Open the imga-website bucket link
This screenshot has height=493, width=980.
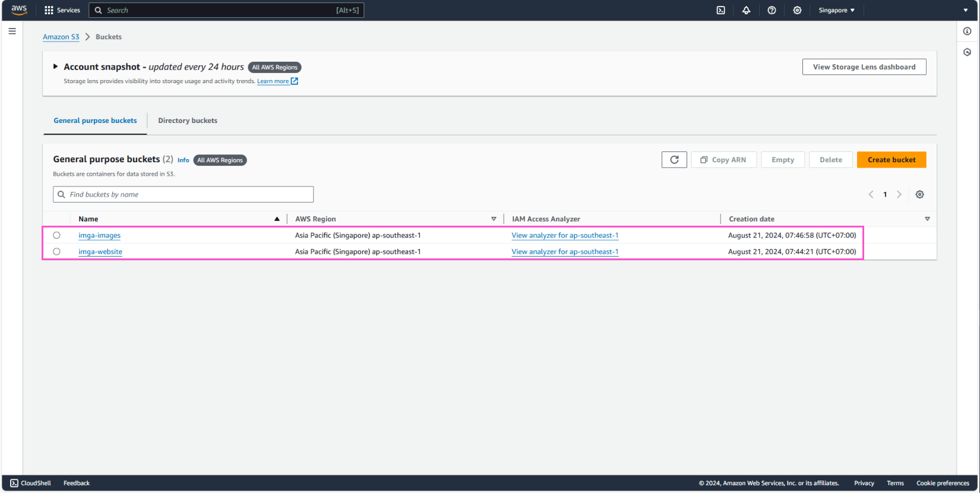point(100,252)
